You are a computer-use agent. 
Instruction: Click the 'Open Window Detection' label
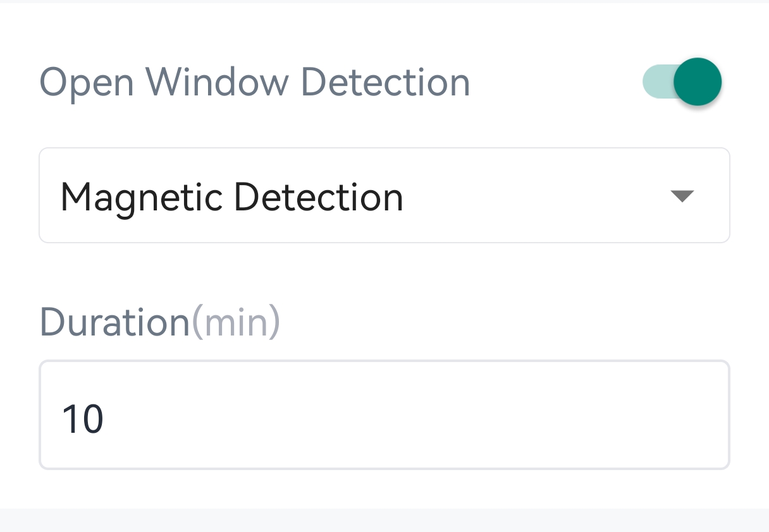coord(255,83)
